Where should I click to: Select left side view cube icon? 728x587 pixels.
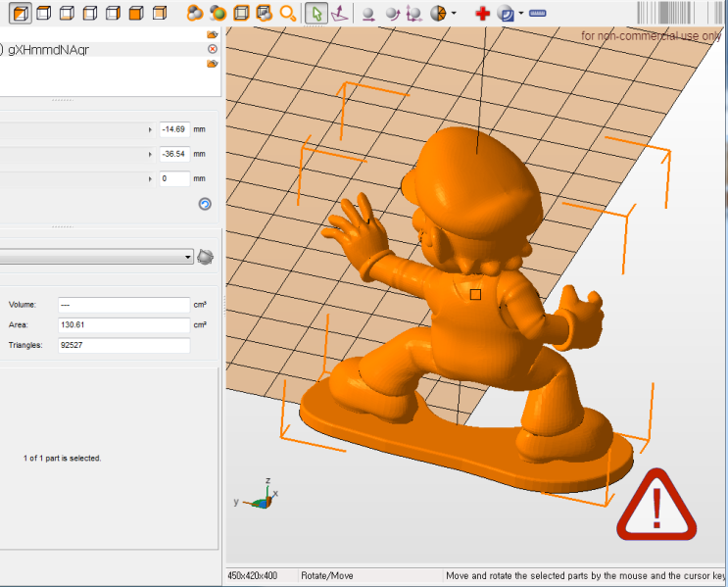[90, 13]
